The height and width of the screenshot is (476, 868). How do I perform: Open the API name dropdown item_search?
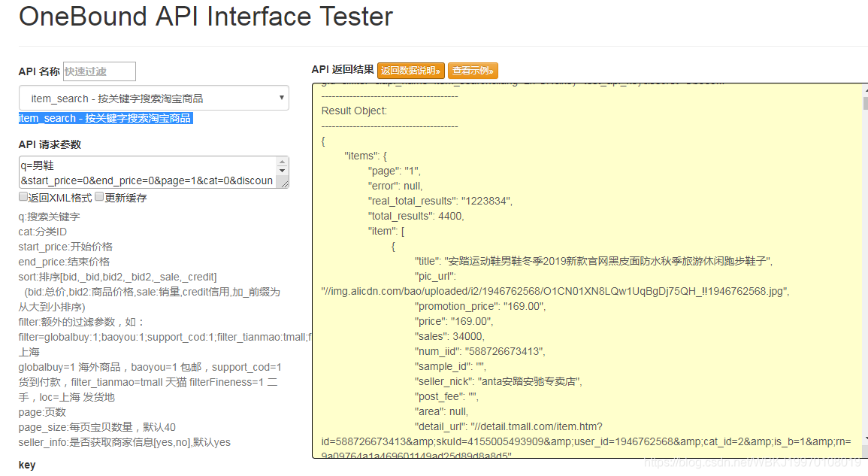[x=154, y=98]
